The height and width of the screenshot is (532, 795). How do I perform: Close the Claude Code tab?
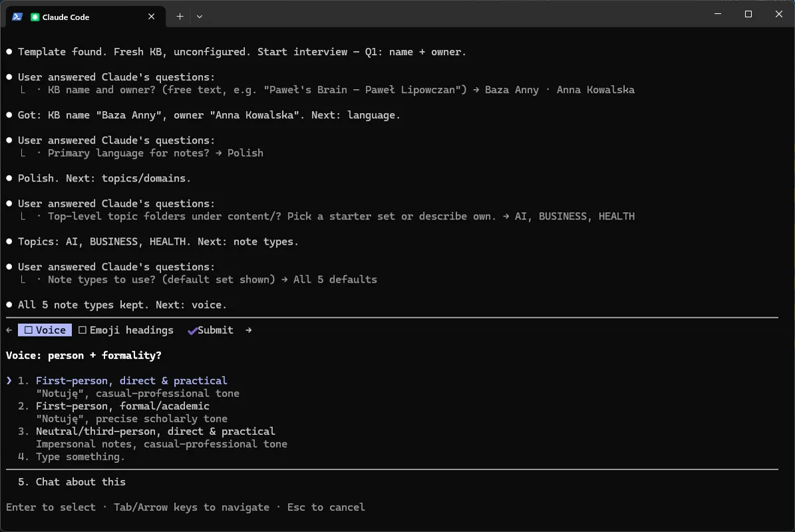[x=151, y=17]
